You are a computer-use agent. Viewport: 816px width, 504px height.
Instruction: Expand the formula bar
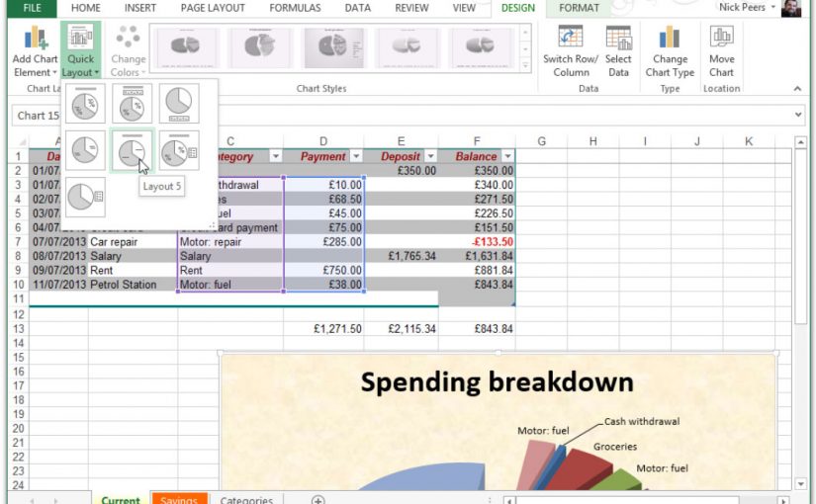pos(798,115)
